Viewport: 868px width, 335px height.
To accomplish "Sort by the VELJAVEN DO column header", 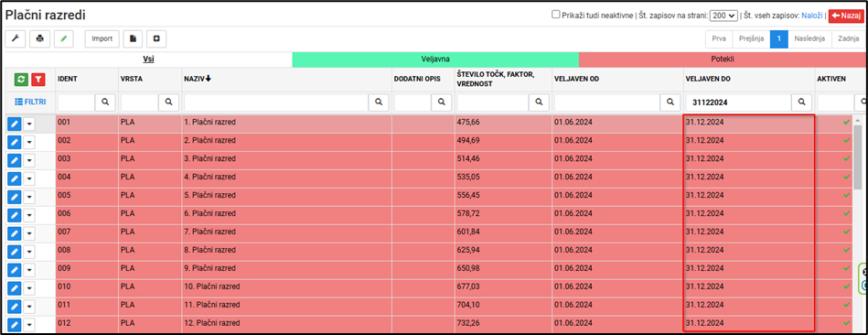I will coord(707,80).
